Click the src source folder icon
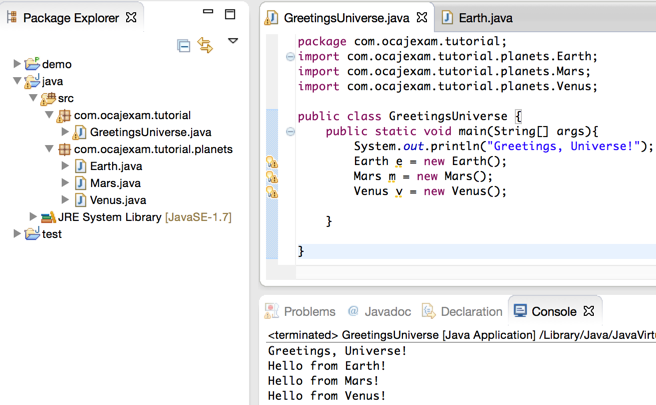 (x=48, y=98)
